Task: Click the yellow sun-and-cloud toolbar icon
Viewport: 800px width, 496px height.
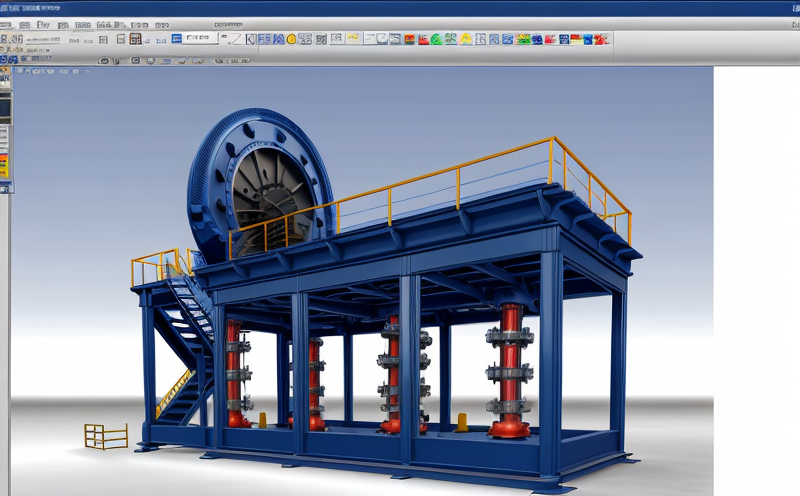Action: click(x=466, y=39)
